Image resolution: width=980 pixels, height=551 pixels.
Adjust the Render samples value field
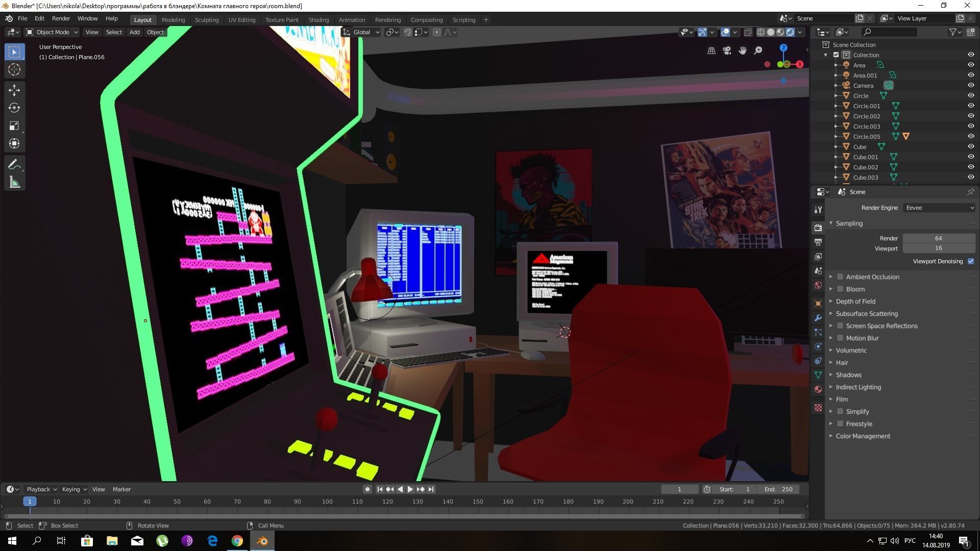point(939,238)
